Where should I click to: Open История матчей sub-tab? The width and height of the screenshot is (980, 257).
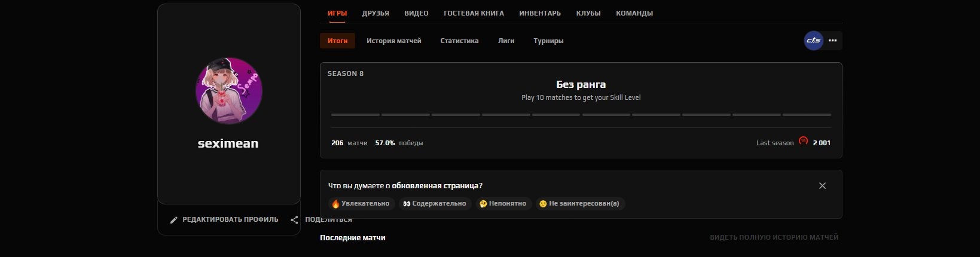[x=394, y=41]
